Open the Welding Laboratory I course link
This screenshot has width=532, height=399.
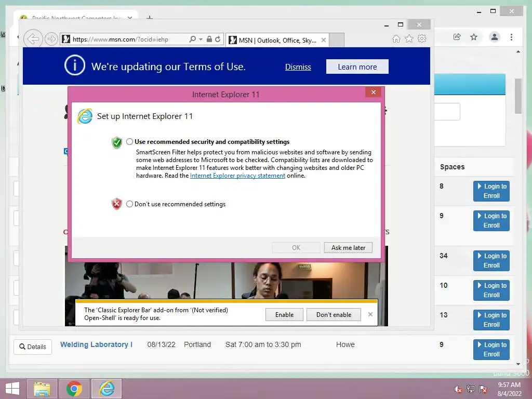click(96, 344)
